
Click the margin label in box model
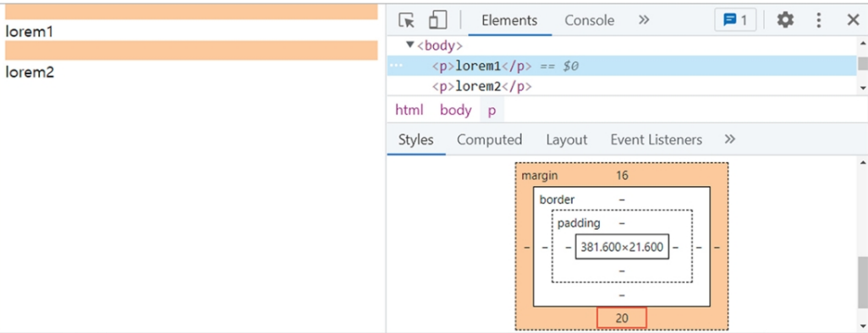[540, 176]
